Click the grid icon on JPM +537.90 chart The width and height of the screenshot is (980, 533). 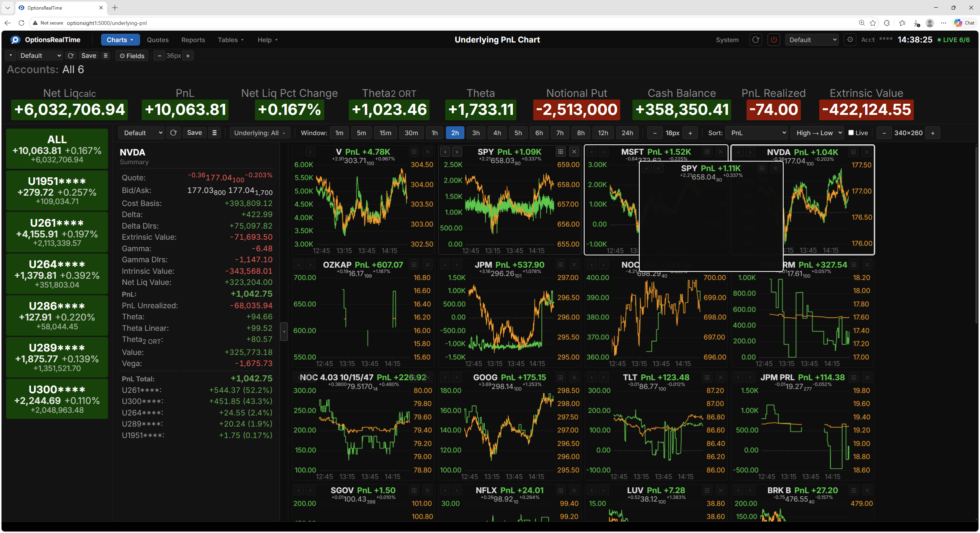561,265
